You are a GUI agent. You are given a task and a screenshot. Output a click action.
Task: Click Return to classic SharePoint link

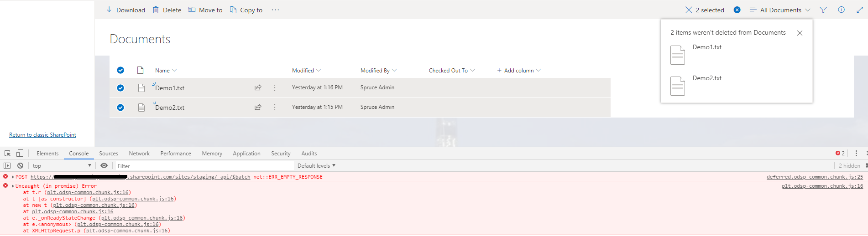[x=42, y=135]
